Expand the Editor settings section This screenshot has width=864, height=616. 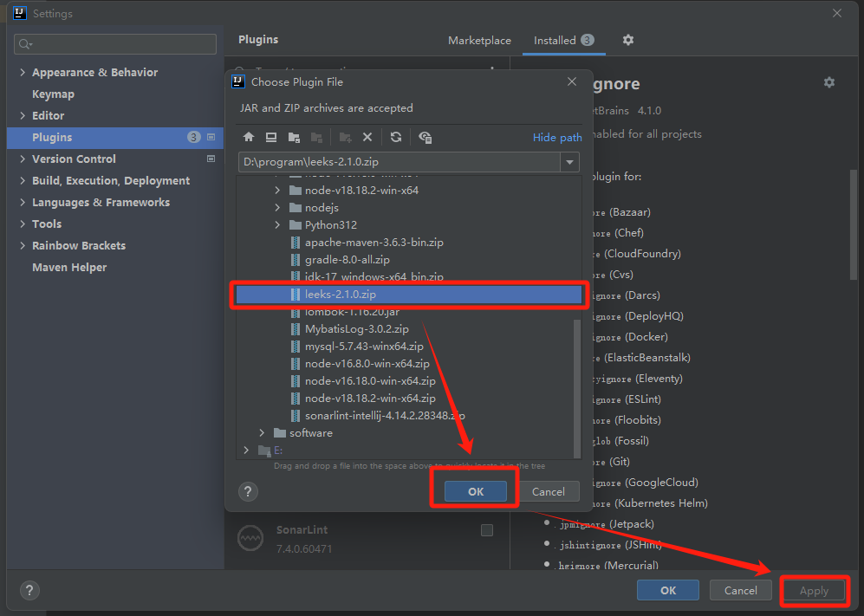click(23, 116)
